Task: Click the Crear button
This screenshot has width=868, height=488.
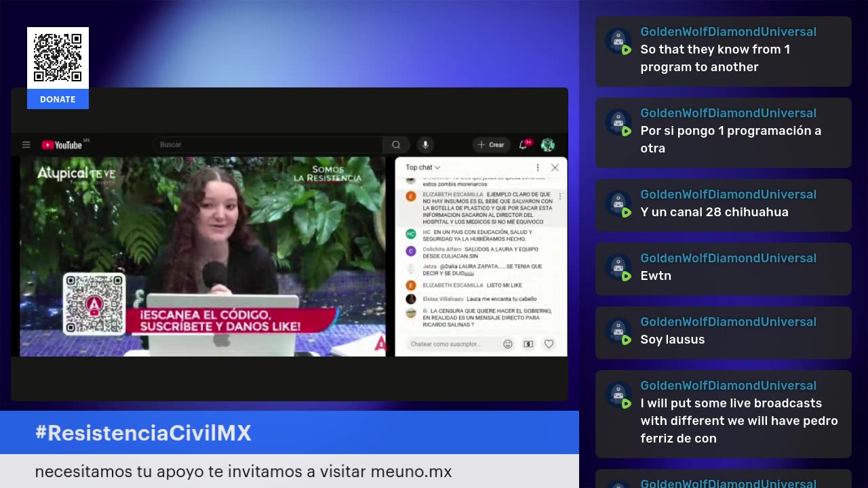Action: [x=491, y=144]
